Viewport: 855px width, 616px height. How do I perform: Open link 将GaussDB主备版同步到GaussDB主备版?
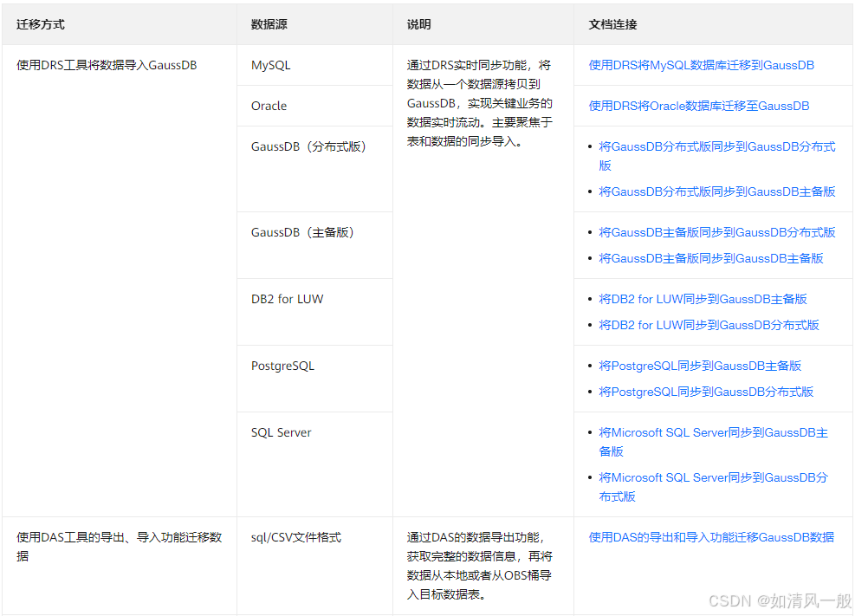click(x=711, y=258)
